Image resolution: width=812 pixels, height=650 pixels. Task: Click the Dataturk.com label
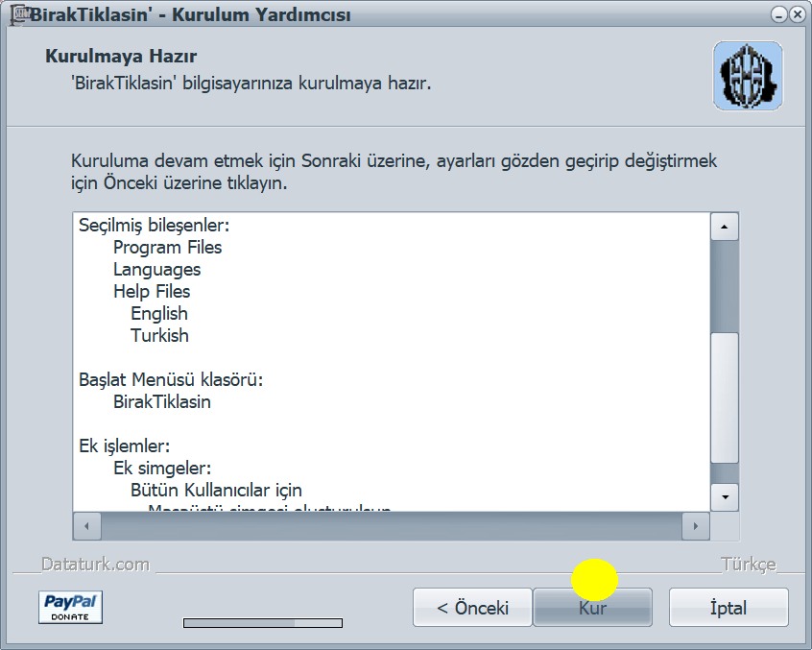click(x=96, y=564)
